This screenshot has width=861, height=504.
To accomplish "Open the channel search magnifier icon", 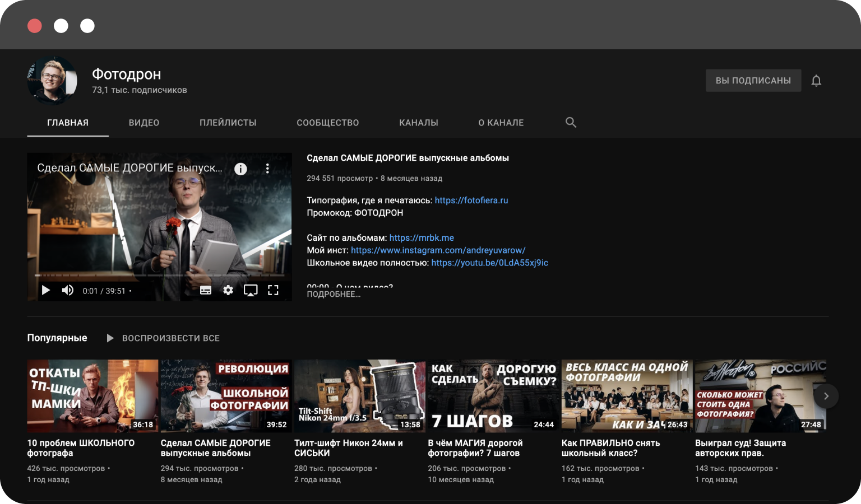I will [x=571, y=122].
